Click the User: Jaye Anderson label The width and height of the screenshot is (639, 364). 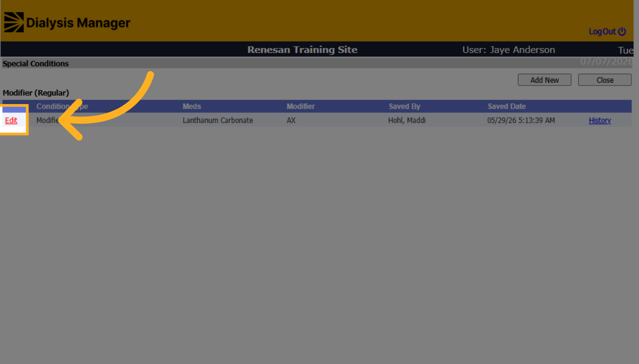click(508, 50)
